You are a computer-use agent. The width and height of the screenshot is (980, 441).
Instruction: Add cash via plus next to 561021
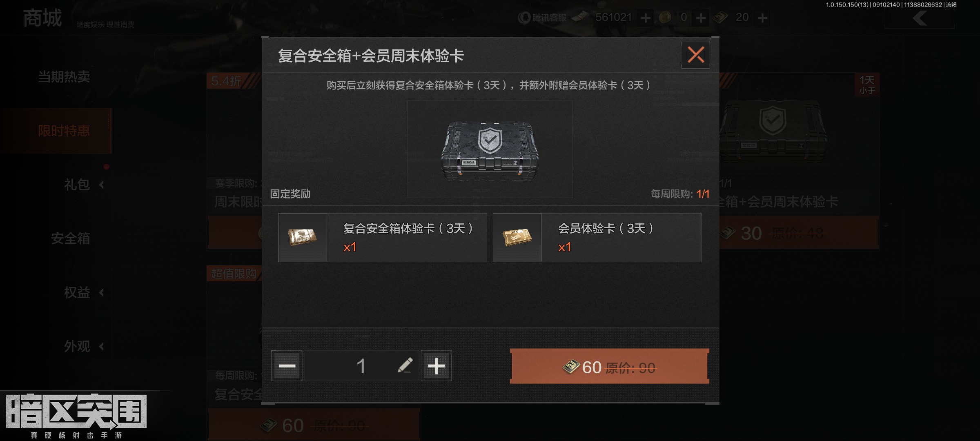[646, 18]
